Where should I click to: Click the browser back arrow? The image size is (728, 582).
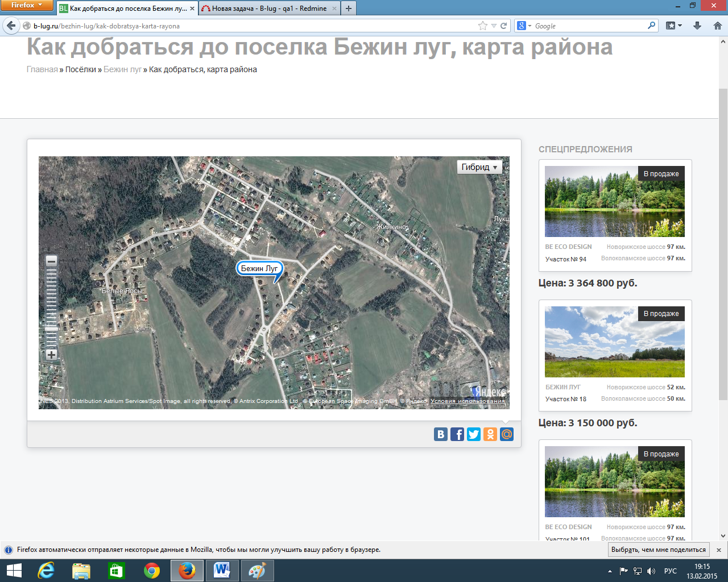[11, 26]
